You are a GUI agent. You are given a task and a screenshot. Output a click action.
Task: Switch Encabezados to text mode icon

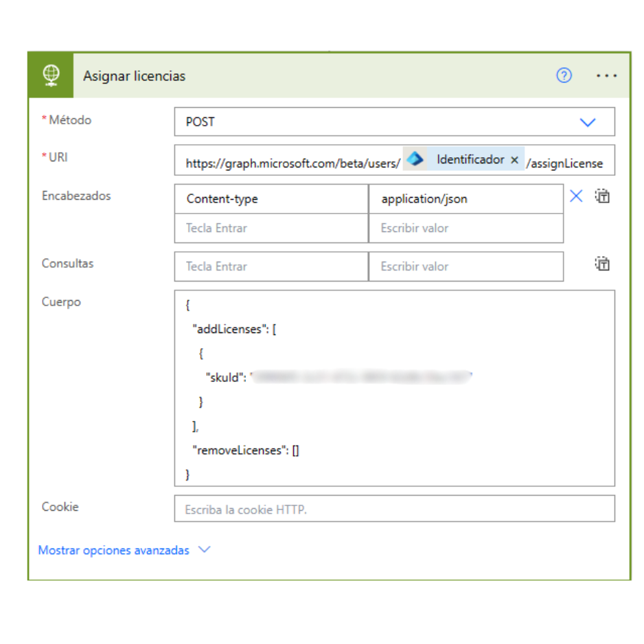pos(602,196)
